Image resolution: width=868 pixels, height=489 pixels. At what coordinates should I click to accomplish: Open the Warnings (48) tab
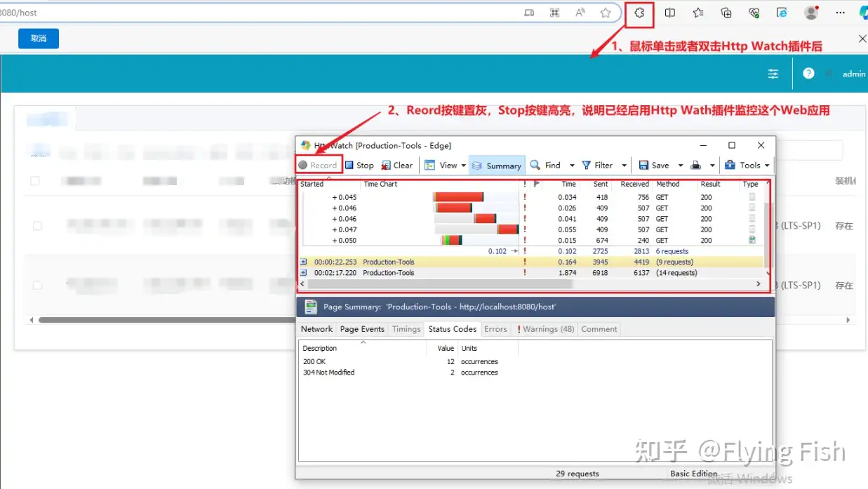[545, 329]
